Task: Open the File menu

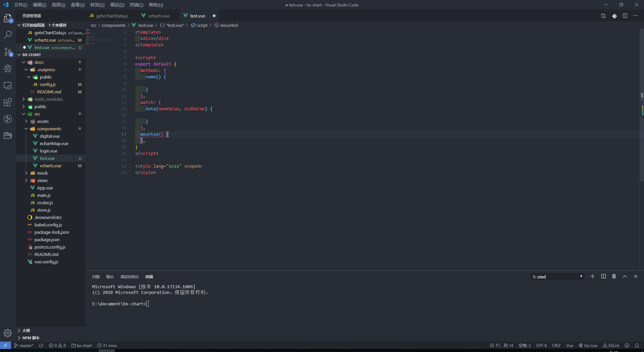Action: pyautogui.click(x=20, y=5)
